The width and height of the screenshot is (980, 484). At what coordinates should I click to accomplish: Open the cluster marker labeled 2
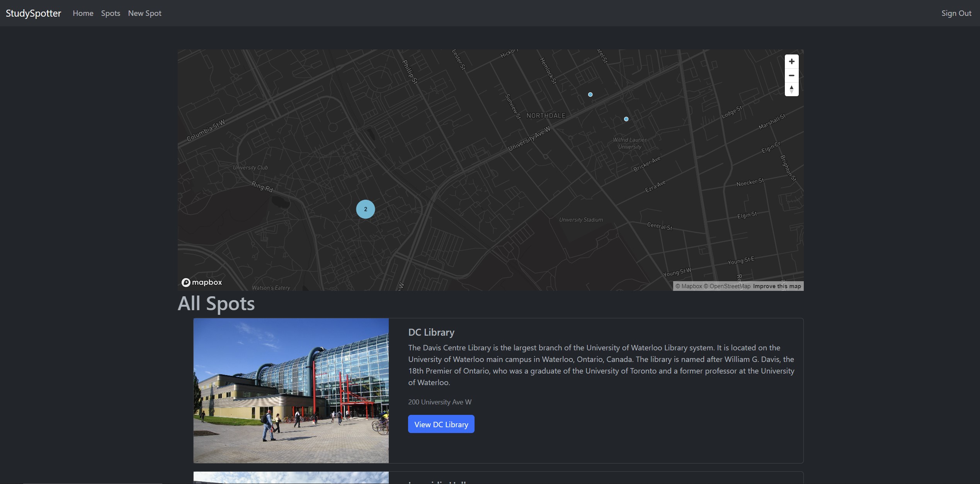(x=365, y=209)
